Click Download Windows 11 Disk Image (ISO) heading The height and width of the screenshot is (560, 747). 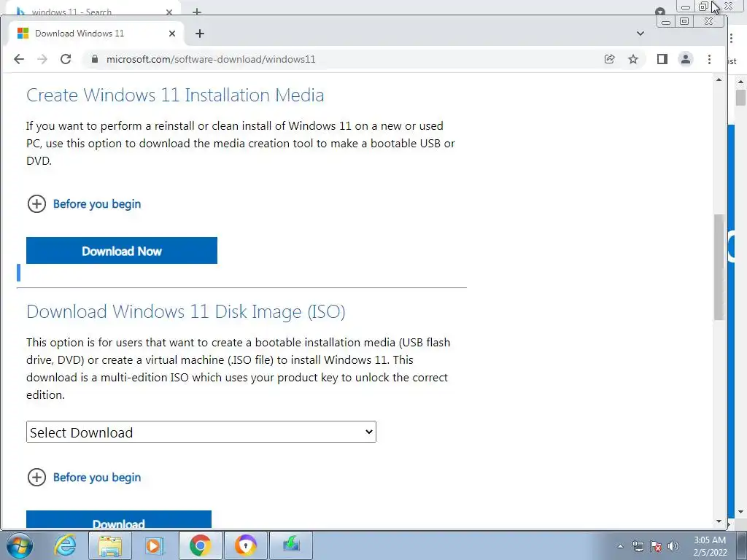pos(186,311)
